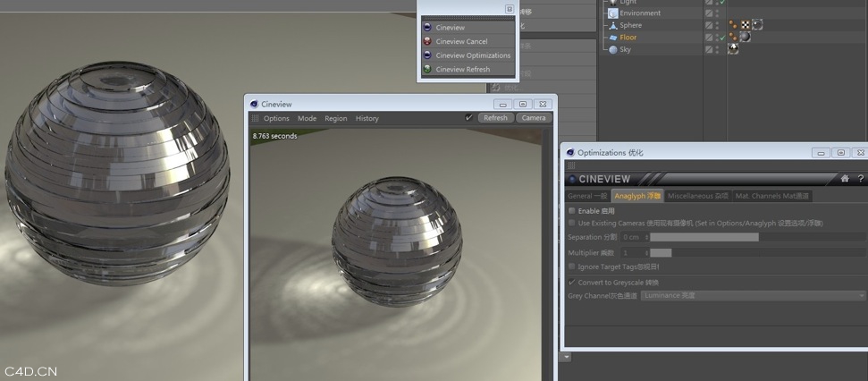Select the orange dots tag on Floor row

tap(734, 37)
